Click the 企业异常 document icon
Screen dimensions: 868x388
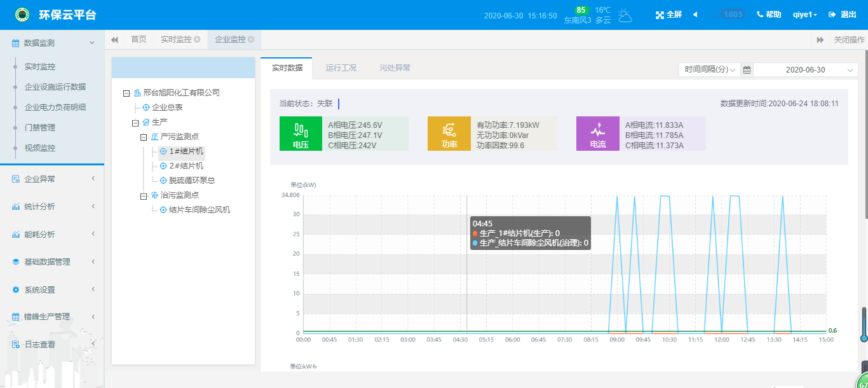click(x=16, y=179)
